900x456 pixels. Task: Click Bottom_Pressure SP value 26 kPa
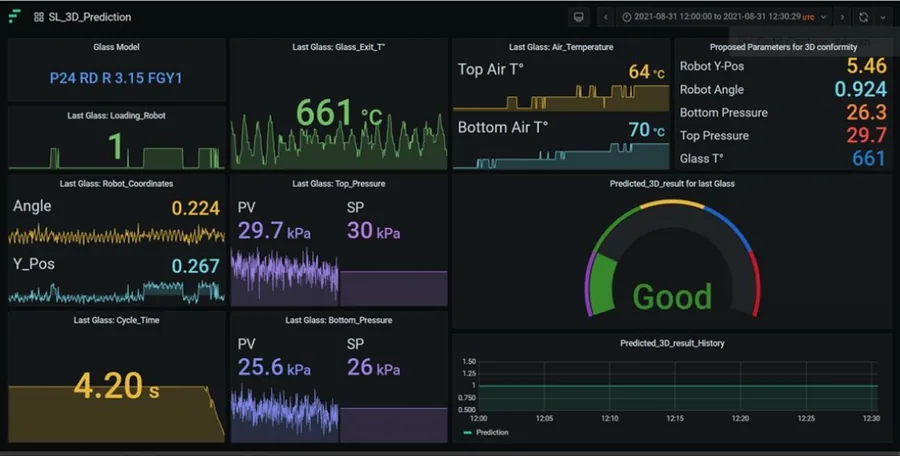[374, 367]
